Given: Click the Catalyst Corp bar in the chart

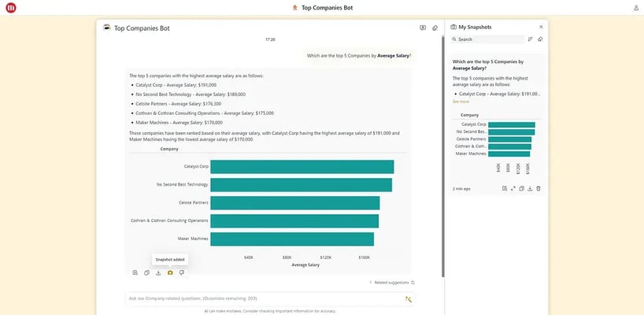Looking at the screenshot, I should pyautogui.click(x=302, y=167).
